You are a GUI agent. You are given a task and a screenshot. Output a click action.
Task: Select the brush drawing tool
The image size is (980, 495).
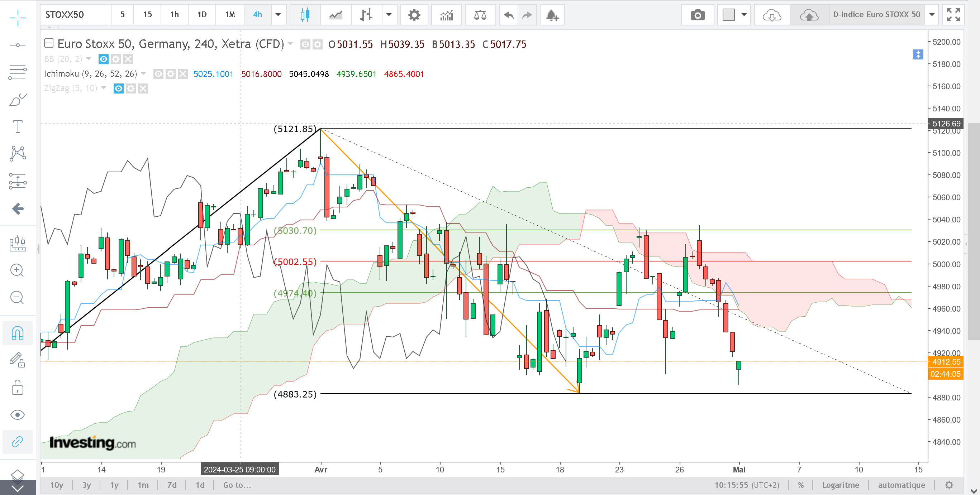(x=18, y=100)
